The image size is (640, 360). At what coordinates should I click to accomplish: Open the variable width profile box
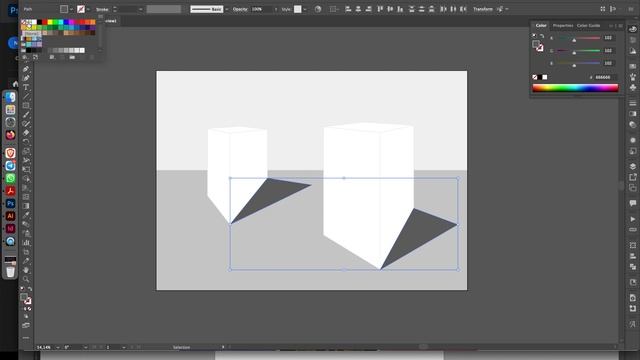(164, 9)
